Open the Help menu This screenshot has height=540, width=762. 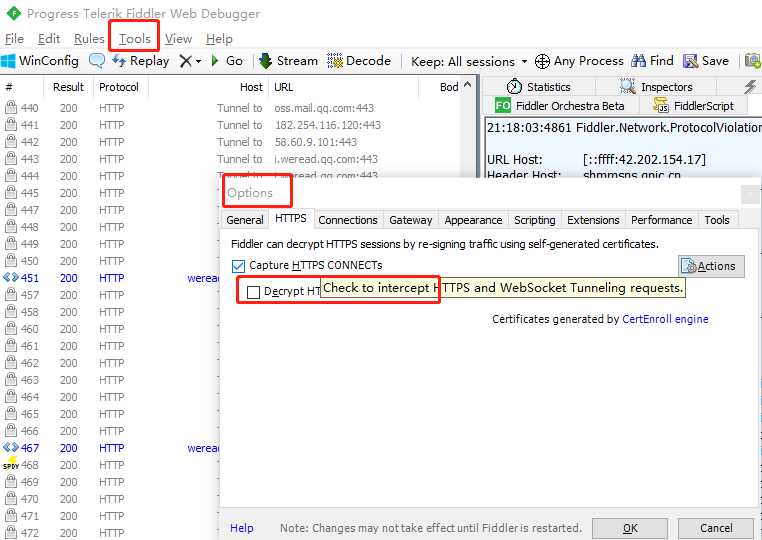point(219,39)
